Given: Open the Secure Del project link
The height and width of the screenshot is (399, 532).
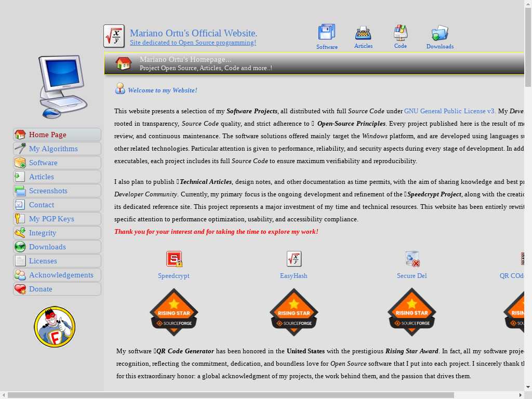Looking at the screenshot, I should pos(412,276).
